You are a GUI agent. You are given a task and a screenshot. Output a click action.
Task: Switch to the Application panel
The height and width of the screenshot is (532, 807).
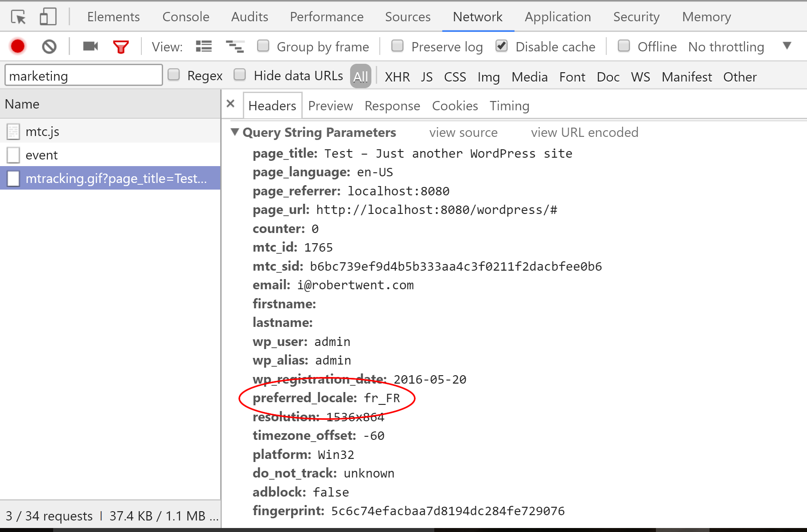pyautogui.click(x=557, y=16)
